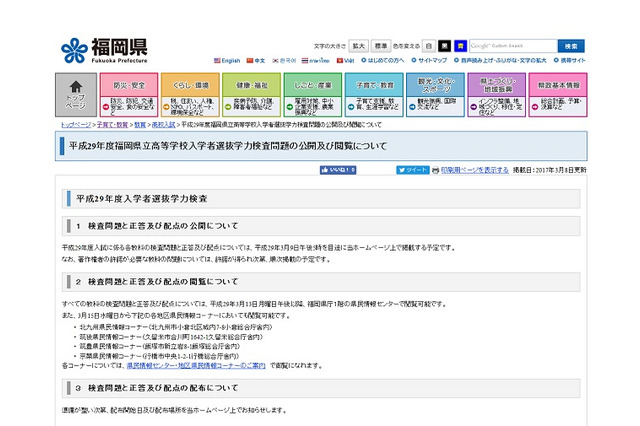This screenshot has width=640, height=426.
Task: Click list item 北九州県民情報コーナー
Action: coord(176,327)
